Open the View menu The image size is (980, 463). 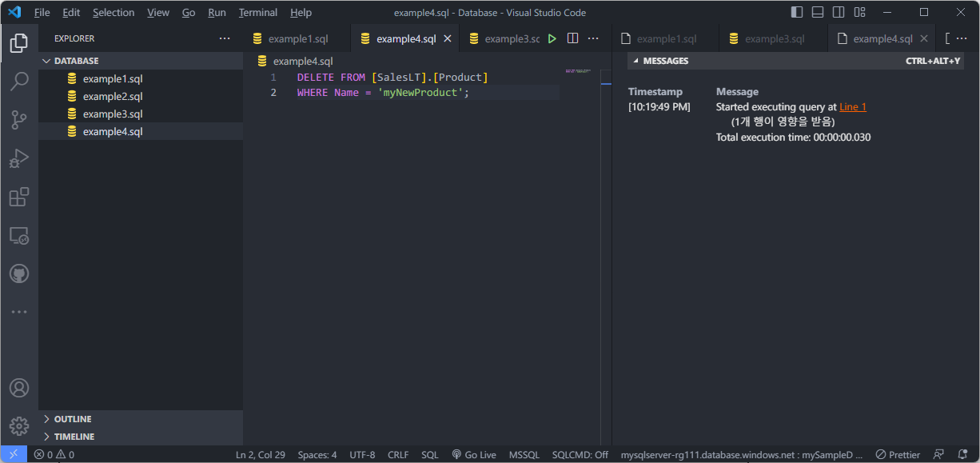click(158, 13)
